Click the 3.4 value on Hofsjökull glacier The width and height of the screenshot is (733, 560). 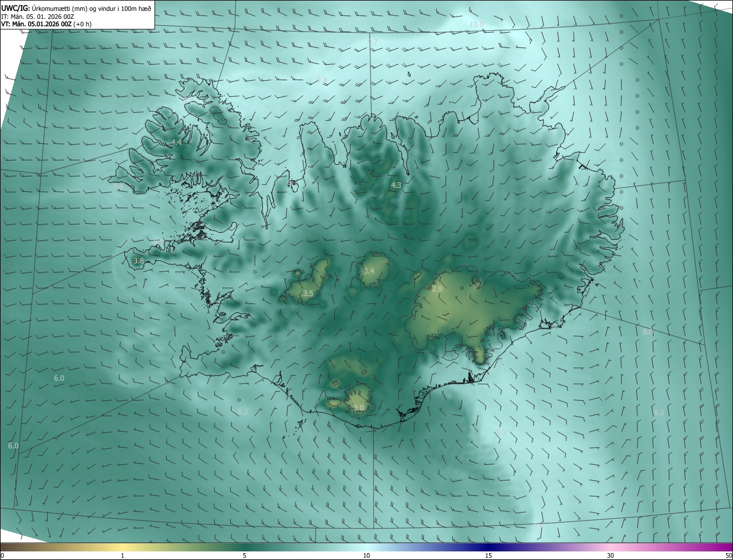point(369,271)
